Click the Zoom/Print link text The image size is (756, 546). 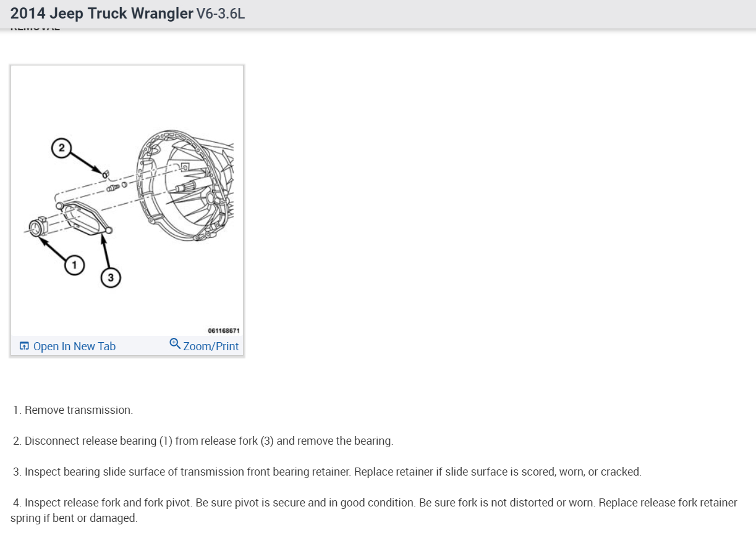(x=211, y=346)
